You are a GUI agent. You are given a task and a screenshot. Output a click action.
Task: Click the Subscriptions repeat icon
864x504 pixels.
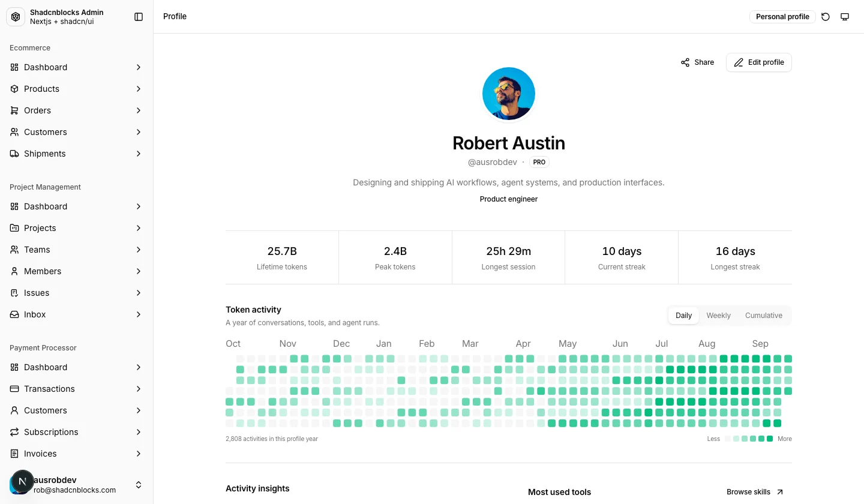[14, 432]
